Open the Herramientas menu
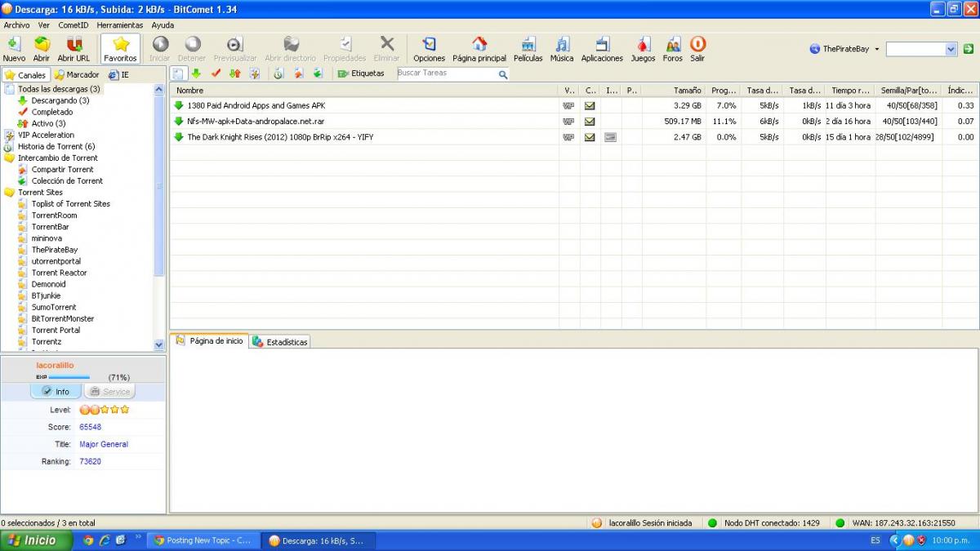The width and height of the screenshot is (980, 551). pyautogui.click(x=120, y=25)
